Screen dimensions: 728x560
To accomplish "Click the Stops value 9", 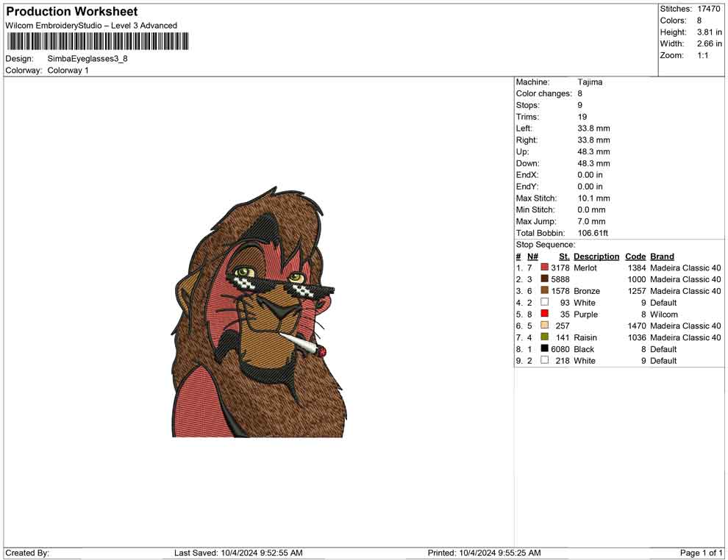I will click(x=580, y=105).
